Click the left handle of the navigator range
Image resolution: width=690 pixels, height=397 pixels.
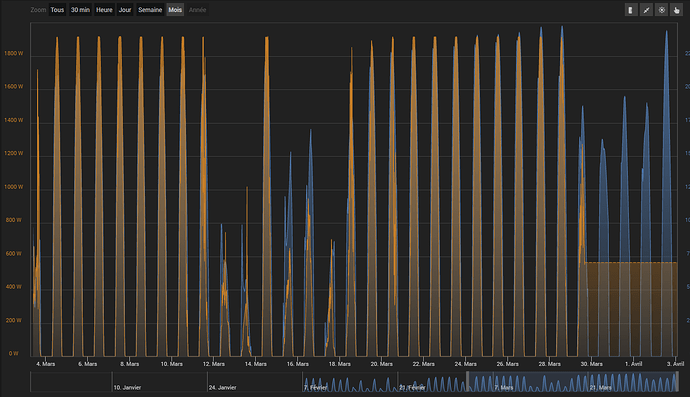tap(467, 381)
